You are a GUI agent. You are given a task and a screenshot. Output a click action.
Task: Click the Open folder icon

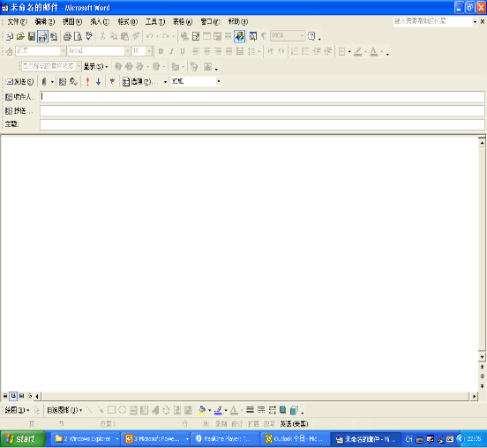[x=20, y=36]
